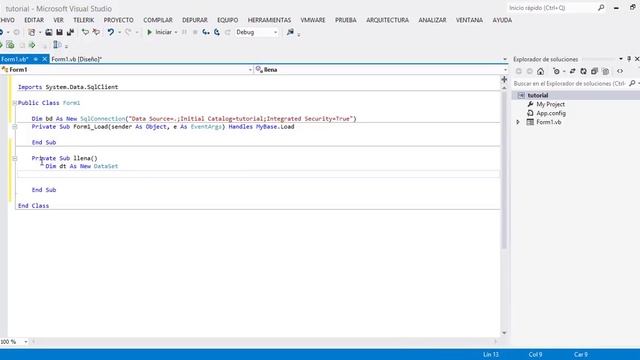This screenshot has width=640, height=360.
Task: Click the Inicio rápido search magnifier icon
Action: point(601,8)
